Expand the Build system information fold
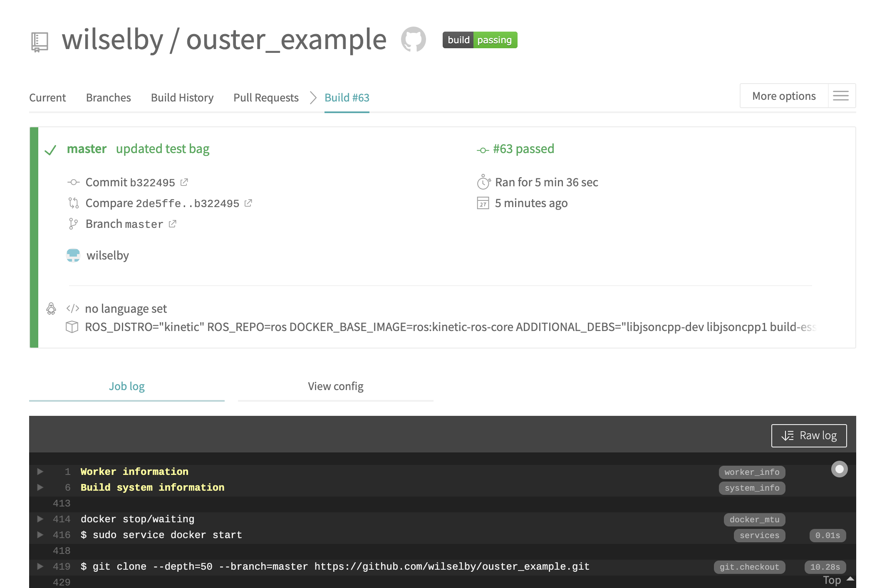Viewport: 882px width, 588px height. (x=40, y=487)
